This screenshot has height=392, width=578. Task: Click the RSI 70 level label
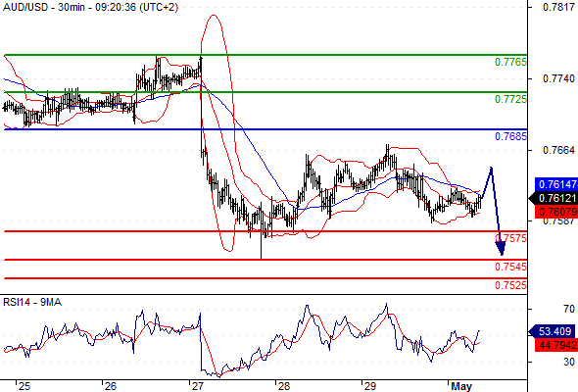pos(569,309)
